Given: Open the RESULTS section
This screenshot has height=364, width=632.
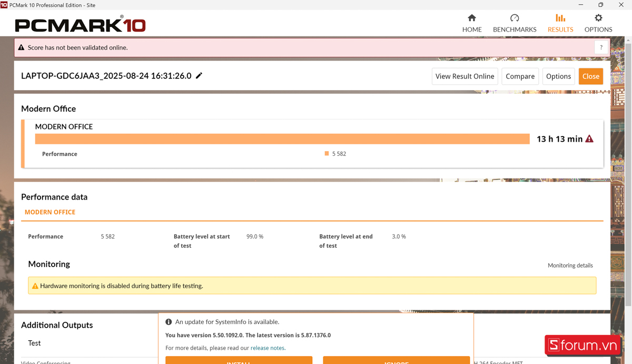Looking at the screenshot, I should (x=560, y=23).
